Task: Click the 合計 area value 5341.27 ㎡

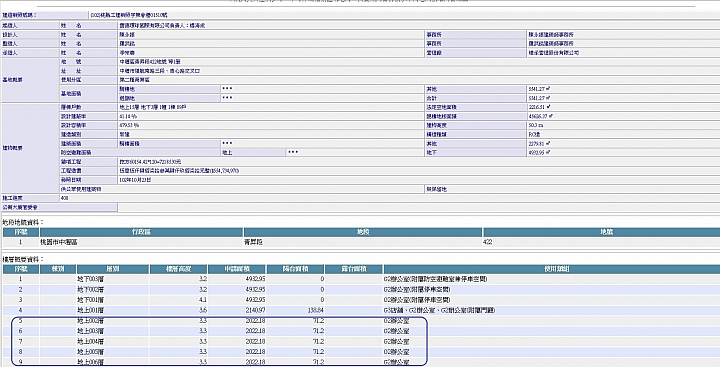Action: pyautogui.click(x=539, y=98)
